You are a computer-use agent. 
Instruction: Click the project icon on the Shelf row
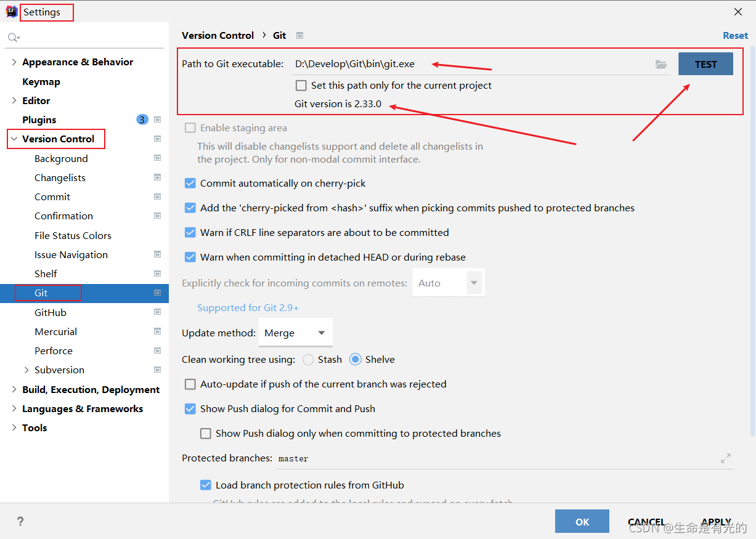click(158, 274)
